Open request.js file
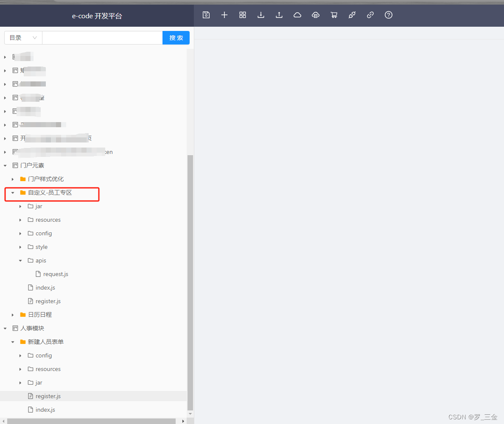Viewport: 504px width, 424px height. tap(56, 274)
